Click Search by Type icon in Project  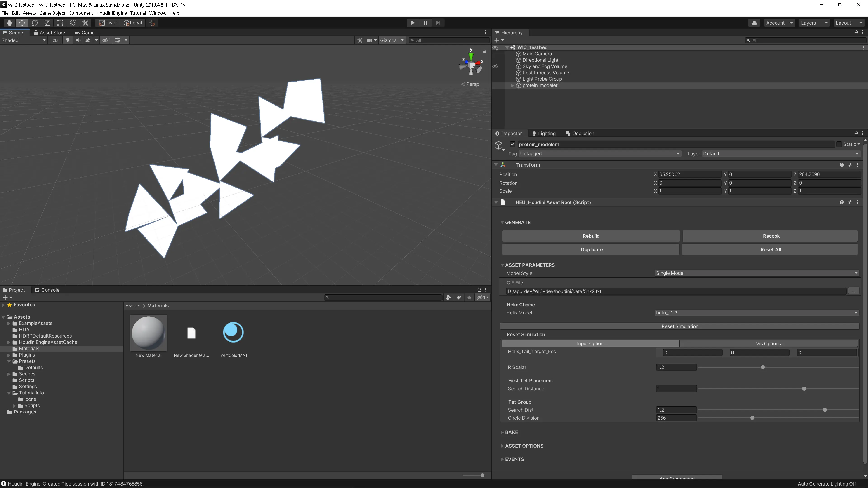(448, 297)
